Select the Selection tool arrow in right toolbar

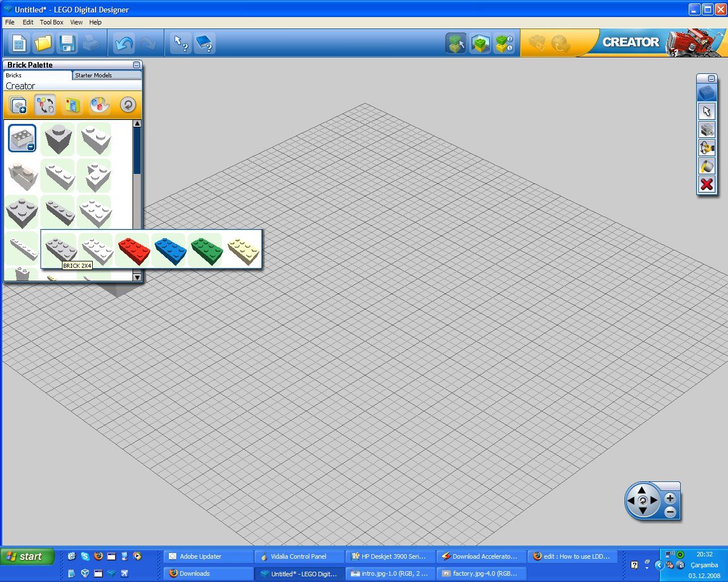(x=707, y=111)
